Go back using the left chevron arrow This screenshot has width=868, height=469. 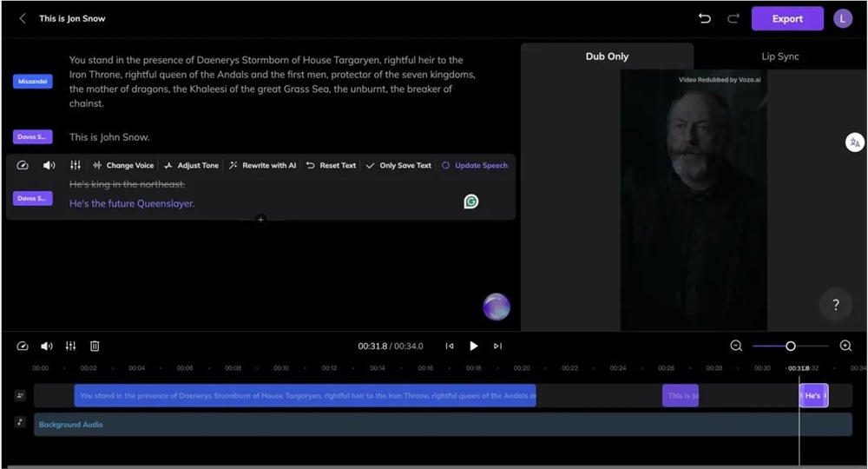coord(23,18)
